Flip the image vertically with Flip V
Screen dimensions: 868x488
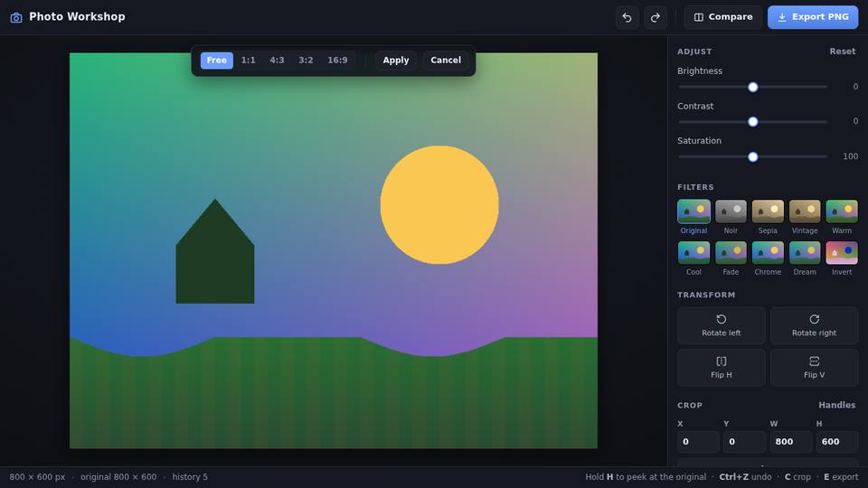coord(815,368)
